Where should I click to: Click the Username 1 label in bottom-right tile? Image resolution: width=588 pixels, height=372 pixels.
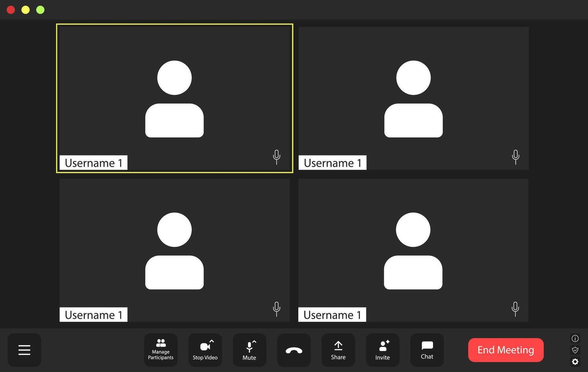click(x=332, y=315)
